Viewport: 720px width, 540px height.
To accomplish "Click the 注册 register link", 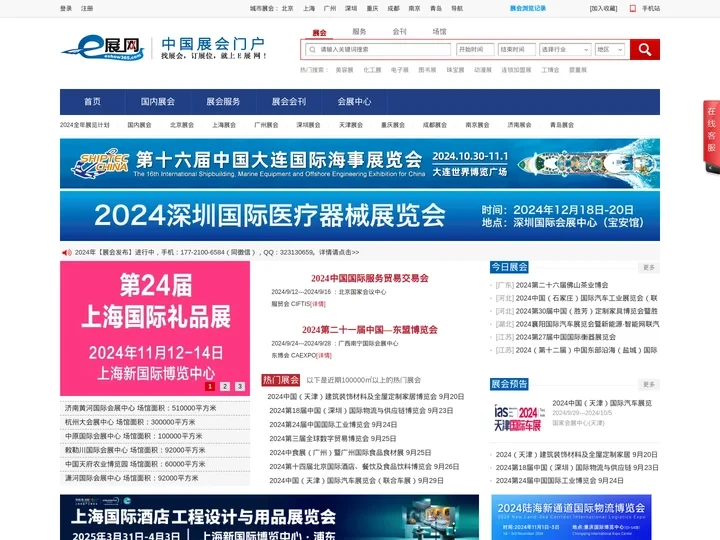I will coord(87,8).
